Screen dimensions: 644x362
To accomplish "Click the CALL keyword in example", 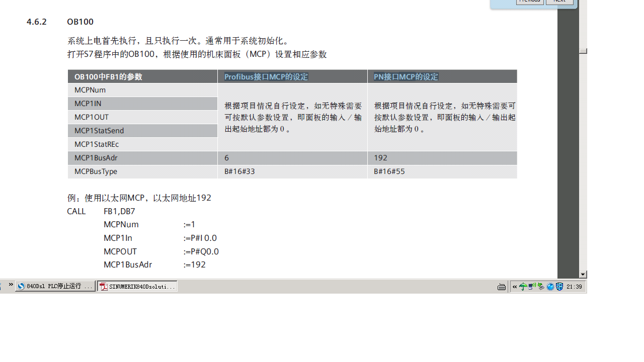I will tap(76, 211).
